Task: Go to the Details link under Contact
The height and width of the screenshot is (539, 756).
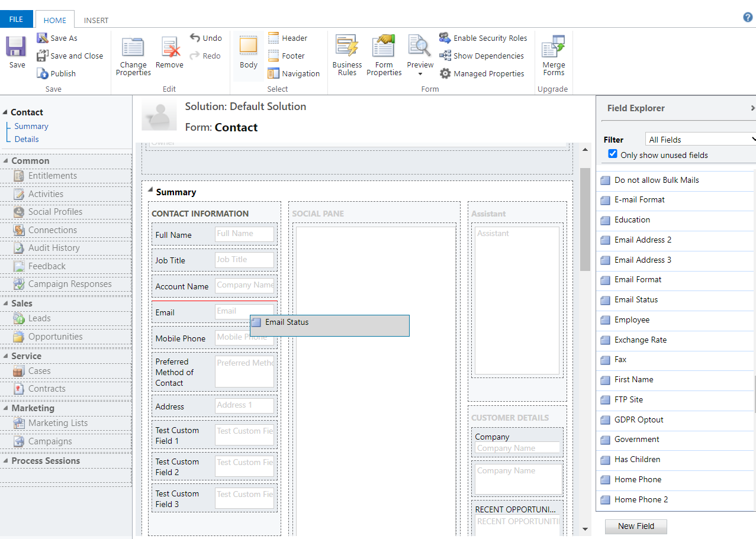Action: coord(27,139)
